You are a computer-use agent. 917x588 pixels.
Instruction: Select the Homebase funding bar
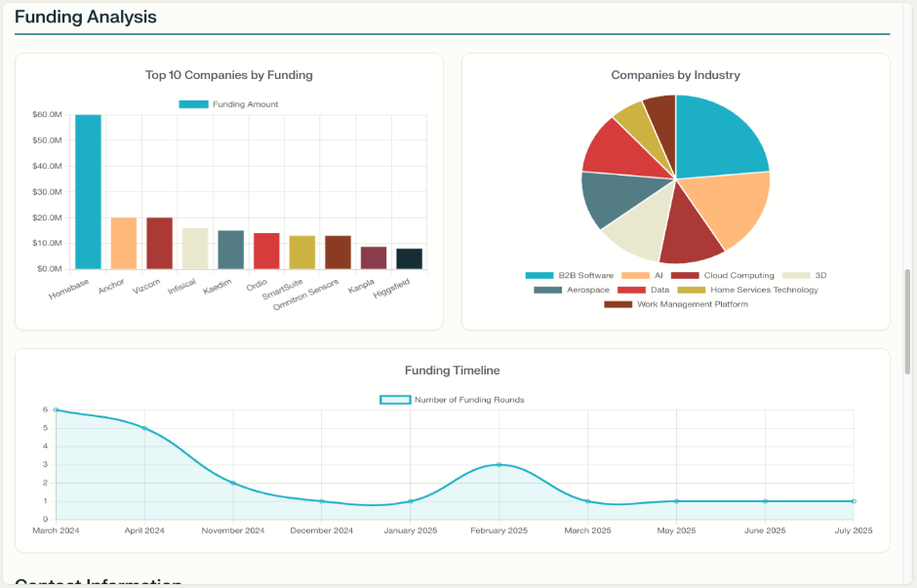click(x=88, y=191)
